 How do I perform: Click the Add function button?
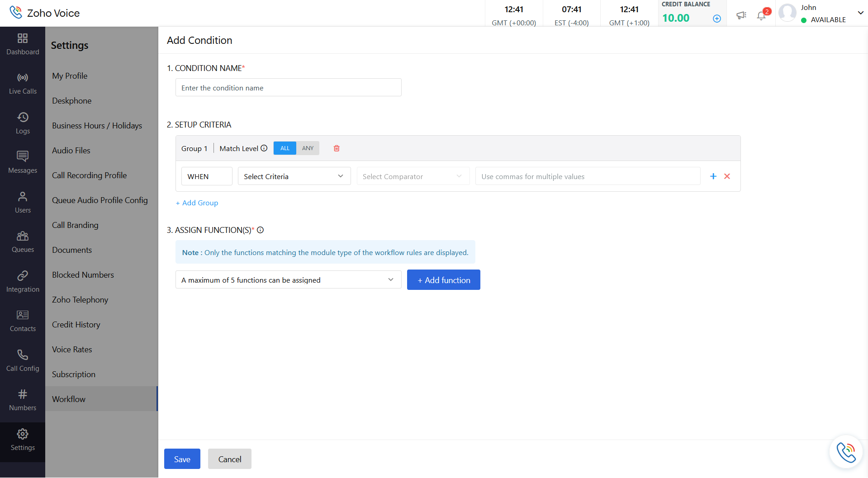click(x=444, y=280)
